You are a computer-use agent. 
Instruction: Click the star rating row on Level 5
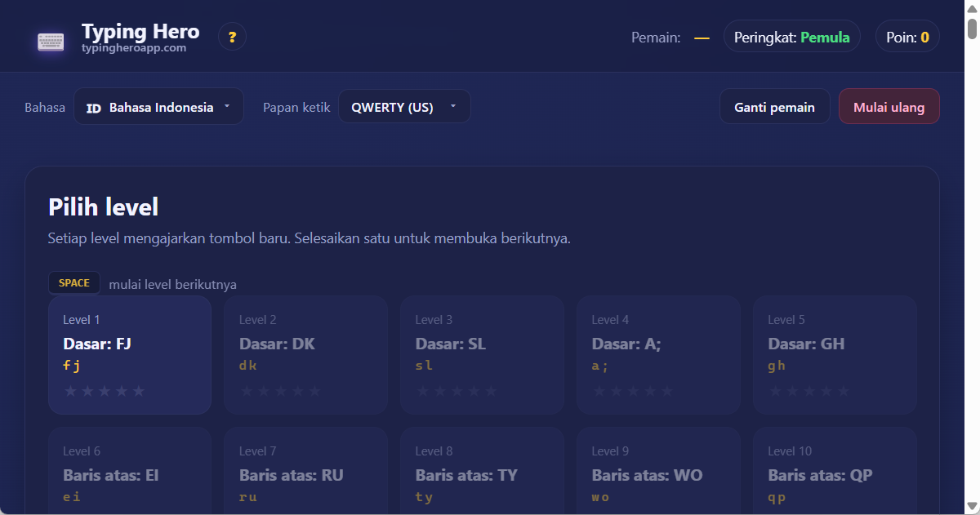809,391
